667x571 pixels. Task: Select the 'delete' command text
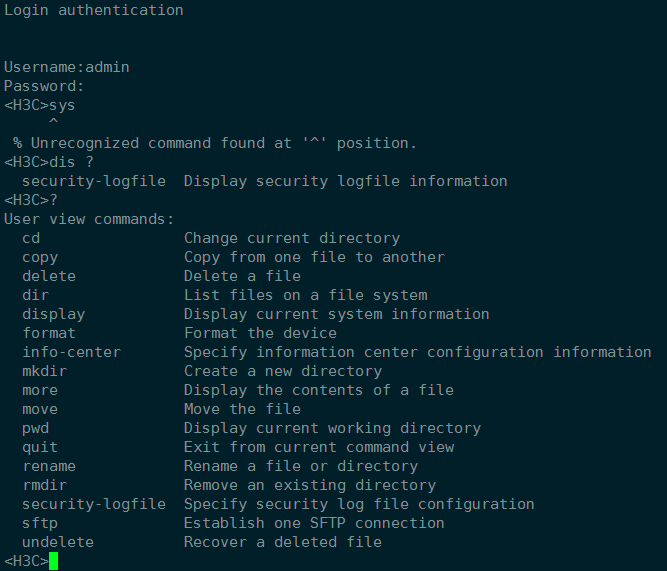click(49, 276)
